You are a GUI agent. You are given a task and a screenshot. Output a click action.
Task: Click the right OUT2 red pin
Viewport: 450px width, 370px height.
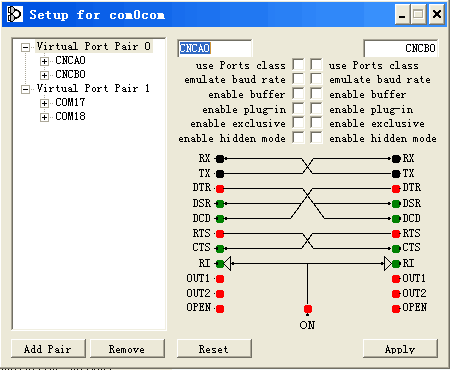point(396,294)
